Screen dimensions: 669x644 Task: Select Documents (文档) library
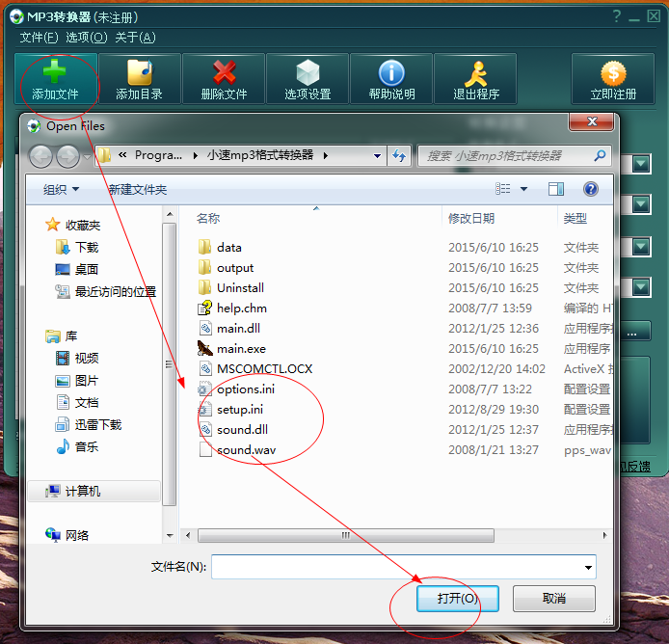tap(77, 402)
